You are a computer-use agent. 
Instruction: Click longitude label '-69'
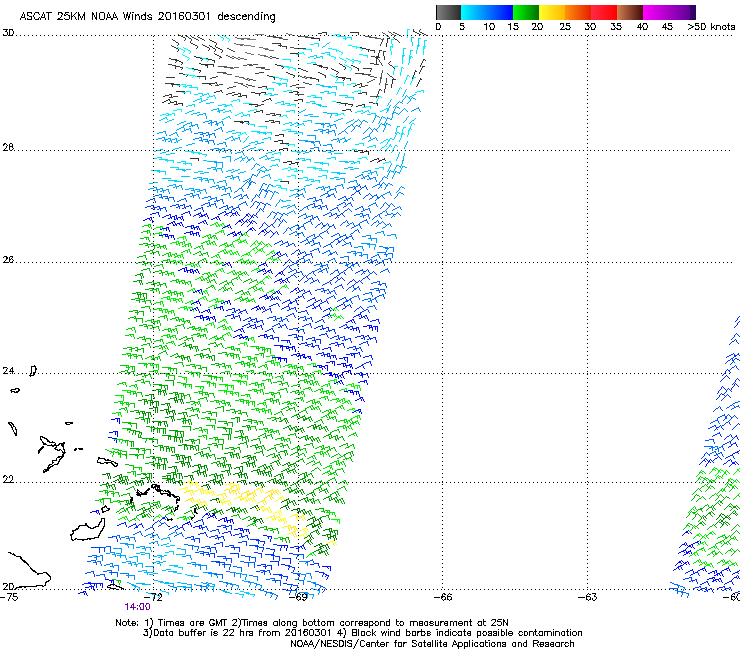[299, 597]
